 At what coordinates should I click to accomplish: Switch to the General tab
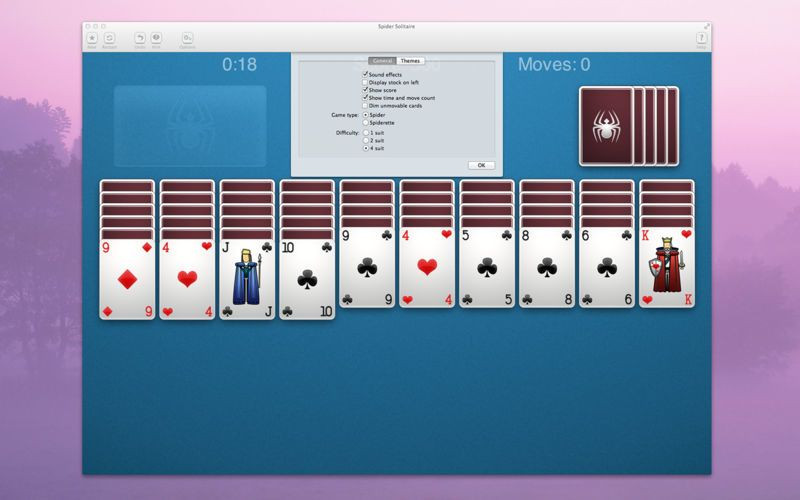point(382,61)
